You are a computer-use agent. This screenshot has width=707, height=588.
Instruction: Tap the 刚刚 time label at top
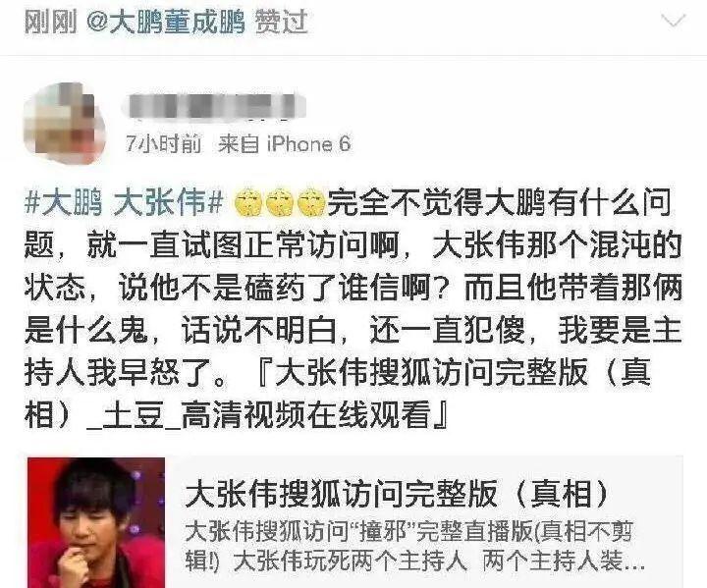(50, 22)
